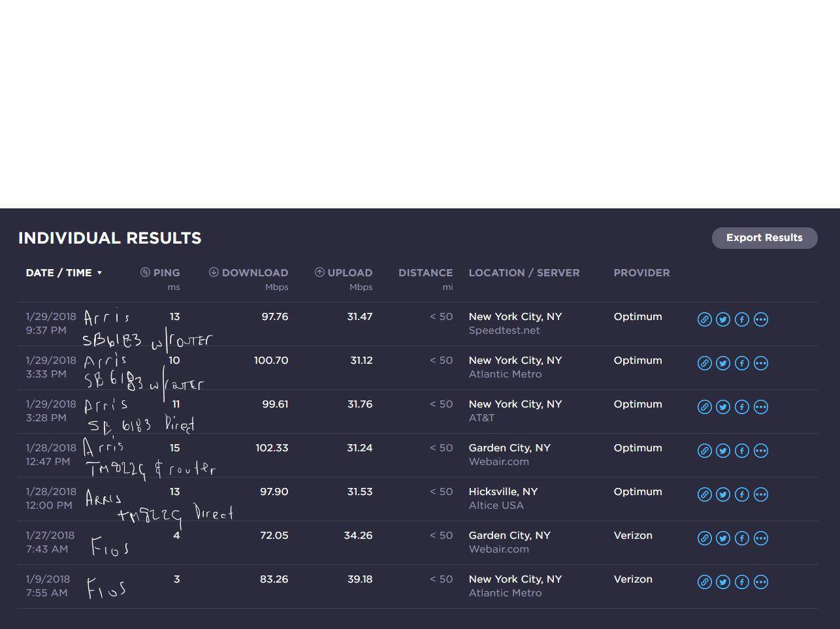Click the link icon for 9:37 PM result
This screenshot has height=629, width=840.
(x=704, y=319)
